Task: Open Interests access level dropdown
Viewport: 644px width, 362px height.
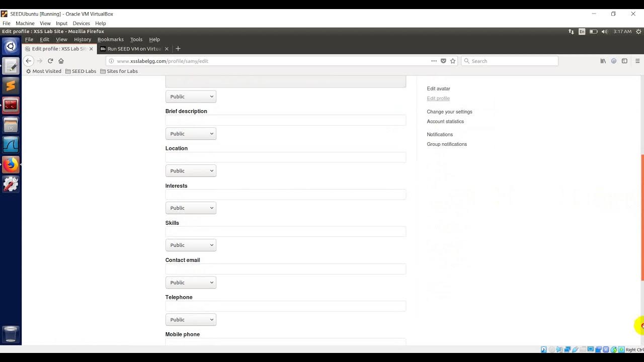Action: tap(191, 208)
